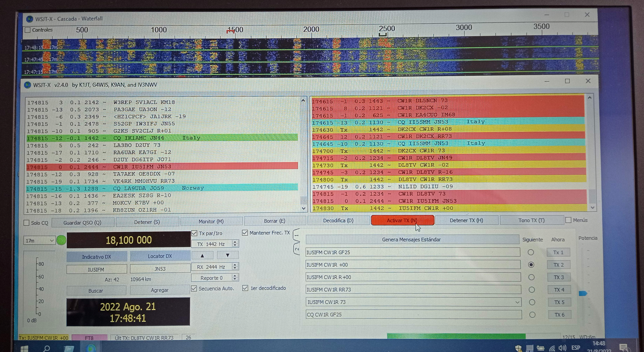
Task: Open taskbar search magnifier icon
Action: pyautogui.click(x=47, y=348)
